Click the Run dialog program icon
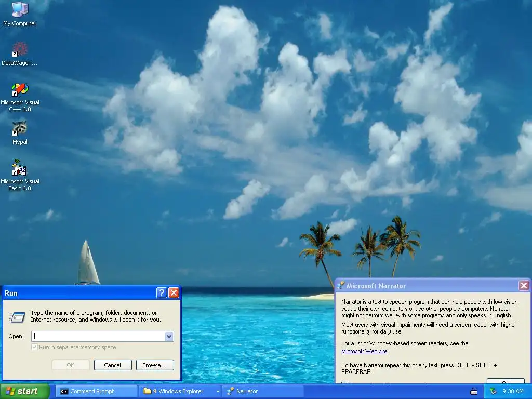 pyautogui.click(x=17, y=317)
